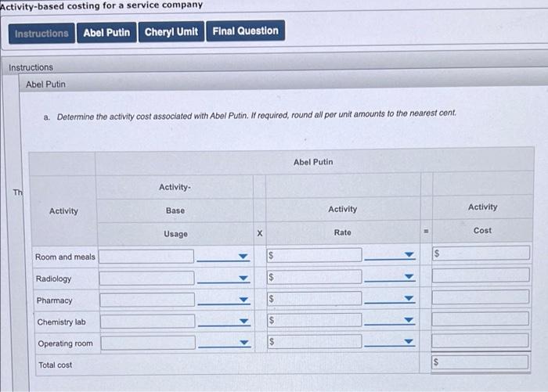Open Room and meals usage unit dropdown
Screen dimensions: 548x392
click(223, 257)
